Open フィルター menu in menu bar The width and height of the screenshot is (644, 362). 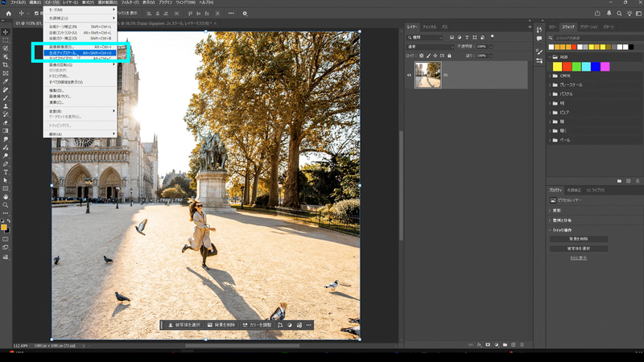click(130, 2)
